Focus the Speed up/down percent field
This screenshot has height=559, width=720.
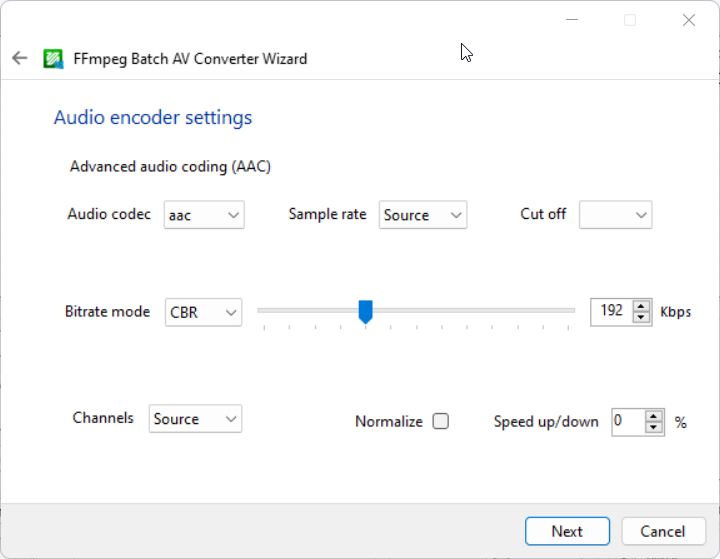(x=628, y=422)
